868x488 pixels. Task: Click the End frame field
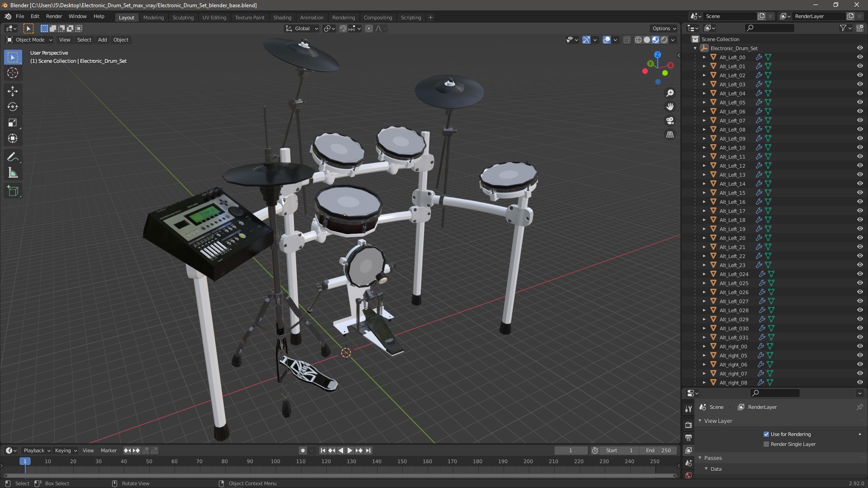658,450
